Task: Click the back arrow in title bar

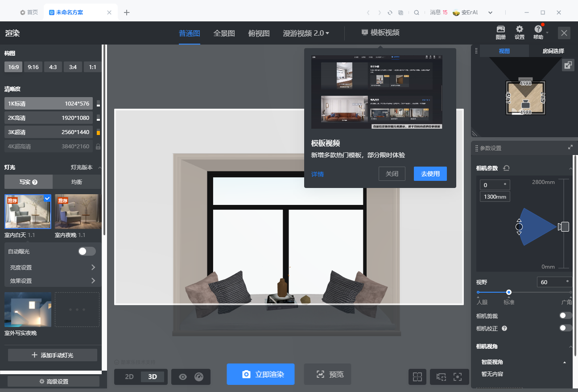Action: tap(368, 12)
